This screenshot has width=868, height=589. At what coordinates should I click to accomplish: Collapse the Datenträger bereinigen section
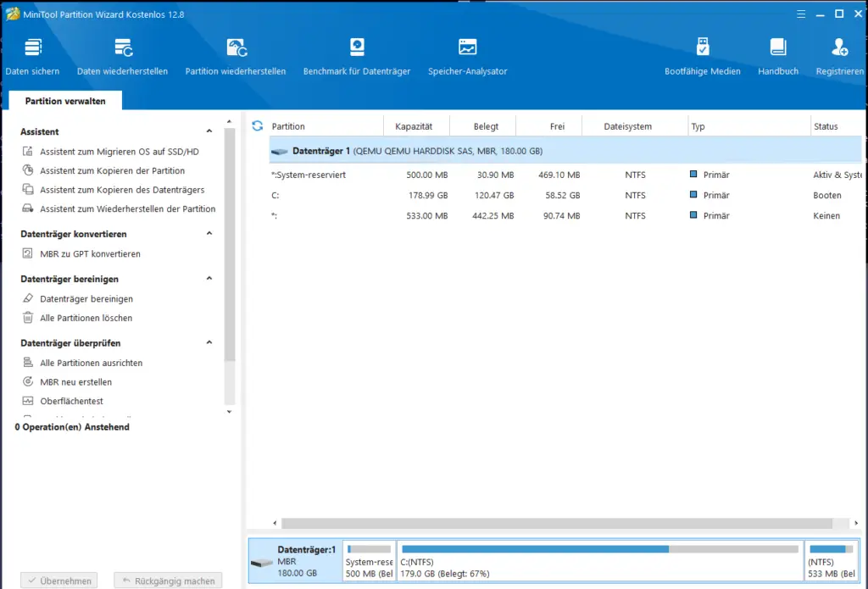pos(209,279)
